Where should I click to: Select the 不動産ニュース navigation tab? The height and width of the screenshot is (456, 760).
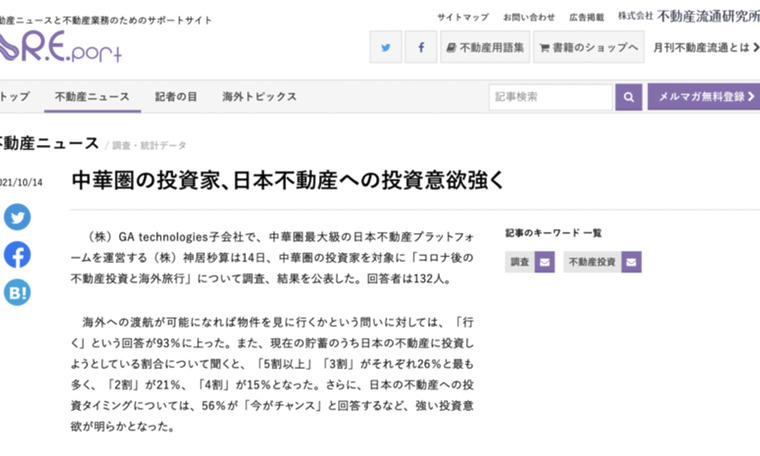[92, 97]
